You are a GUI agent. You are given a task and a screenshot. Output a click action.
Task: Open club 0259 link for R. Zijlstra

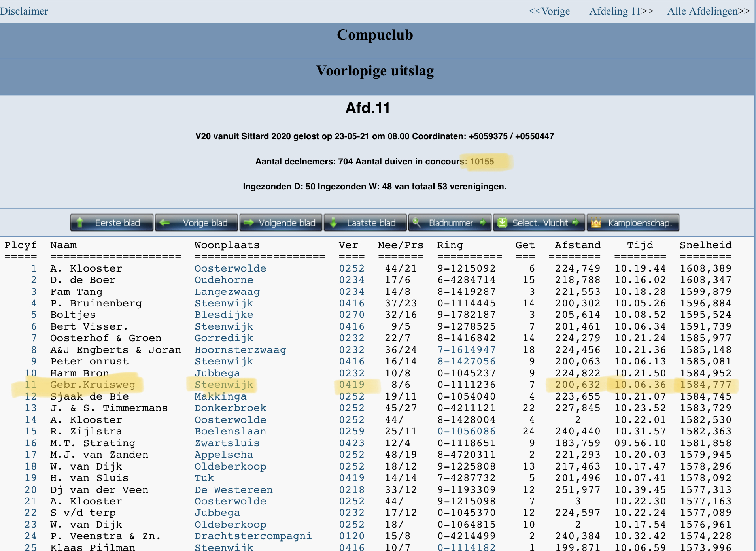pyautogui.click(x=352, y=431)
